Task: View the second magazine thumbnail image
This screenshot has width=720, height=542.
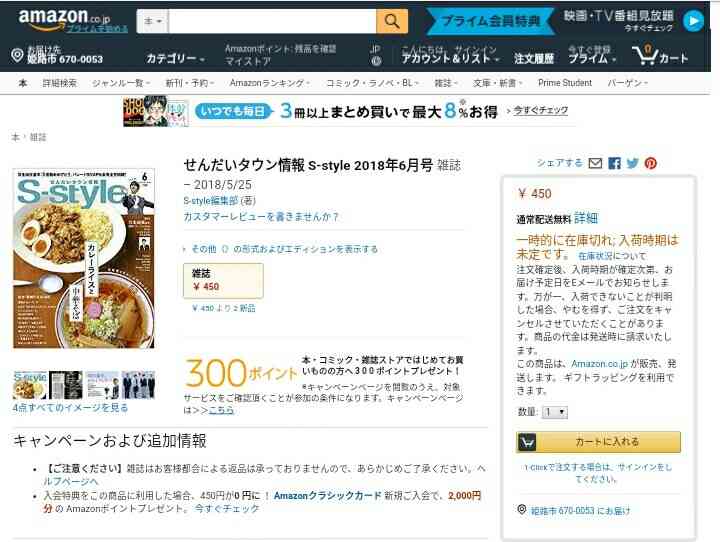Action: click(x=66, y=384)
